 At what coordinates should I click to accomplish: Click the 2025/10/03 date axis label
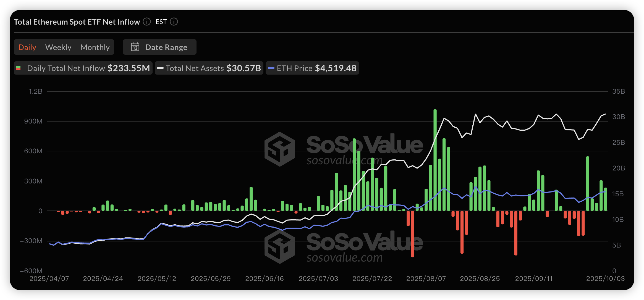(x=605, y=278)
